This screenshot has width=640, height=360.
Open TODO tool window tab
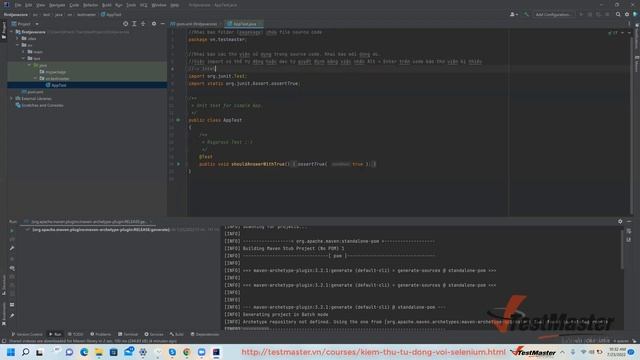(76, 334)
